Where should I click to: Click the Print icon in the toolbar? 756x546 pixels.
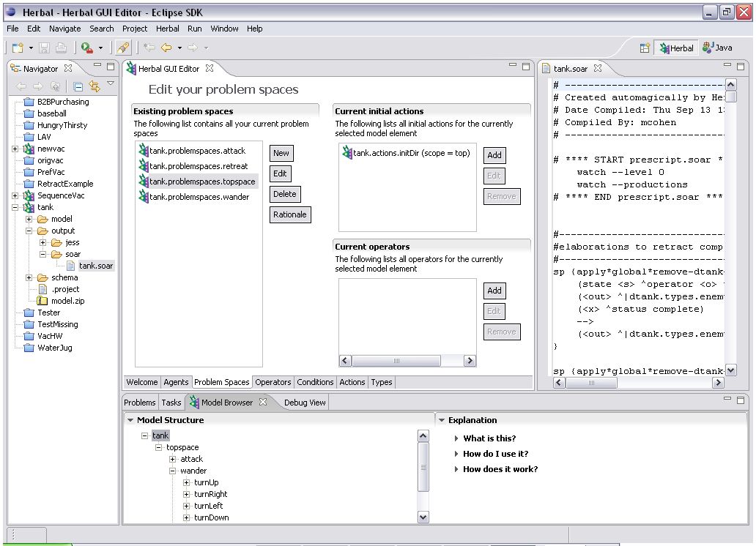coord(61,48)
